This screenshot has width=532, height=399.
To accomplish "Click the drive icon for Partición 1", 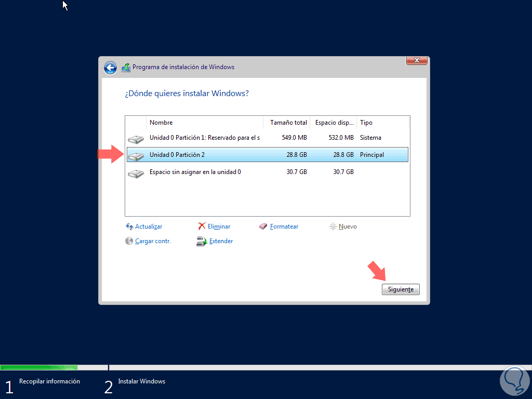I will pos(136,139).
